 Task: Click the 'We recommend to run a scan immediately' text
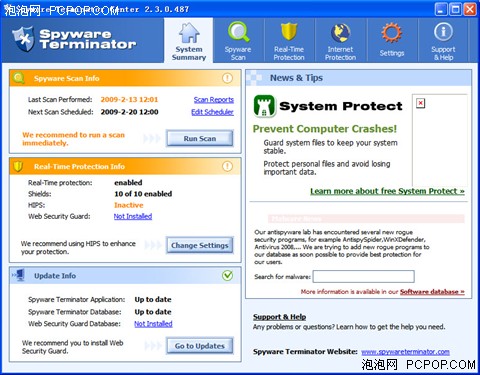[x=73, y=139]
